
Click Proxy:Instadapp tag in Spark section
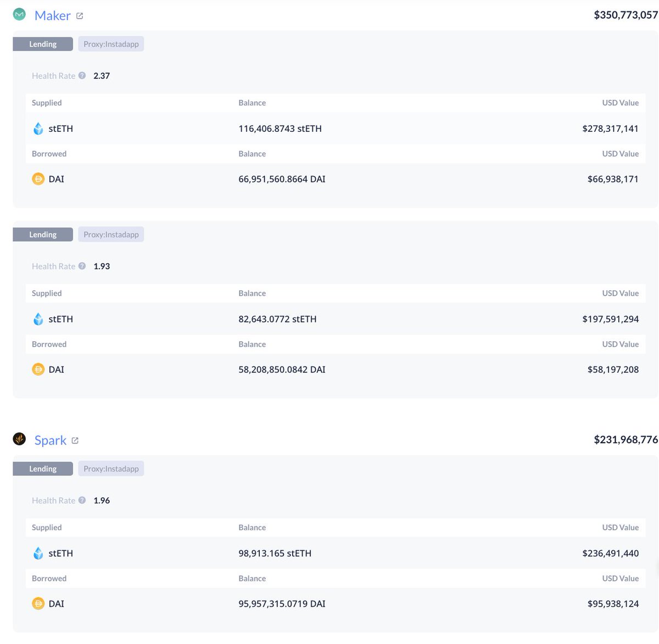(111, 469)
